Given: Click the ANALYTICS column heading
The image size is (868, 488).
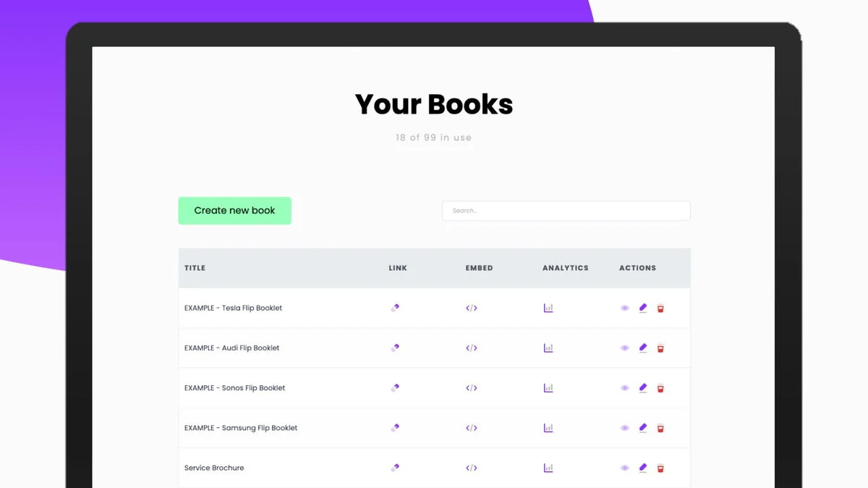Looking at the screenshot, I should click(x=566, y=267).
